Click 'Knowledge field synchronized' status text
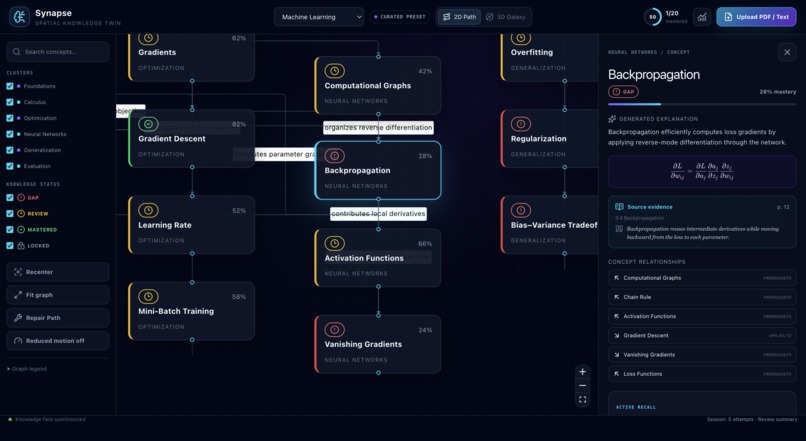Image resolution: width=806 pixels, height=441 pixels. click(x=50, y=419)
